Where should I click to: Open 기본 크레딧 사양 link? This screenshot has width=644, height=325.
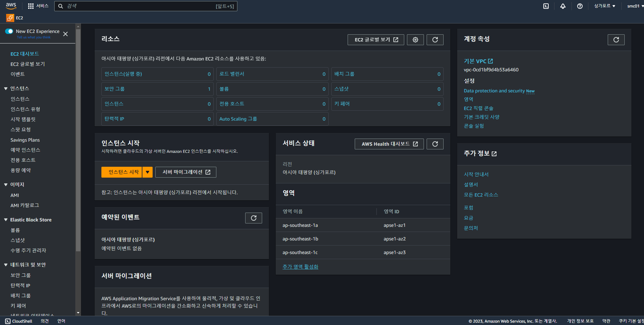(482, 117)
